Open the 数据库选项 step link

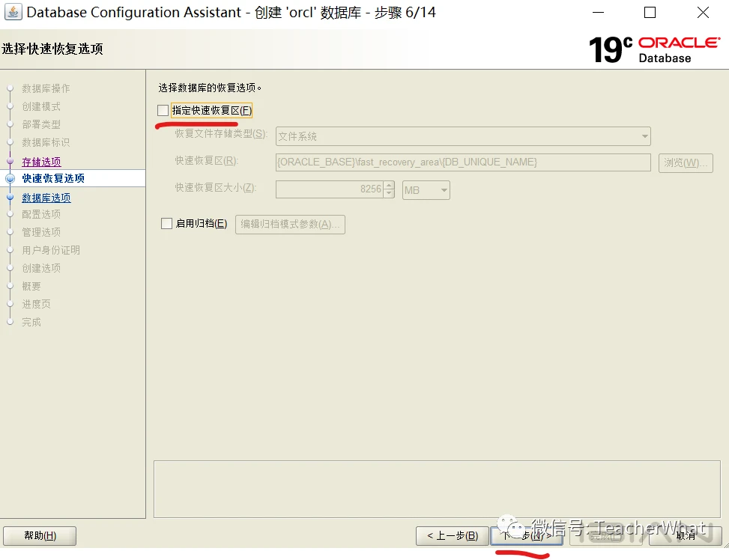pyautogui.click(x=46, y=198)
